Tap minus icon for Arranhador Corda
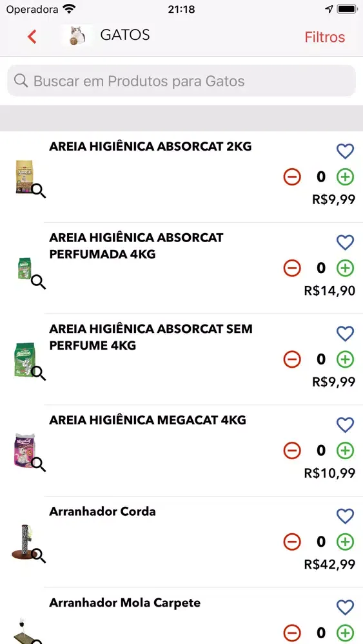 292,542
